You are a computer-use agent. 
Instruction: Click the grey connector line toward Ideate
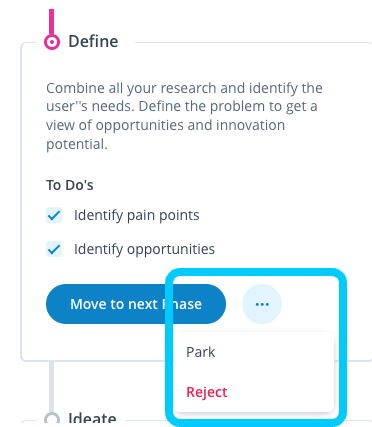pyautogui.click(x=52, y=387)
